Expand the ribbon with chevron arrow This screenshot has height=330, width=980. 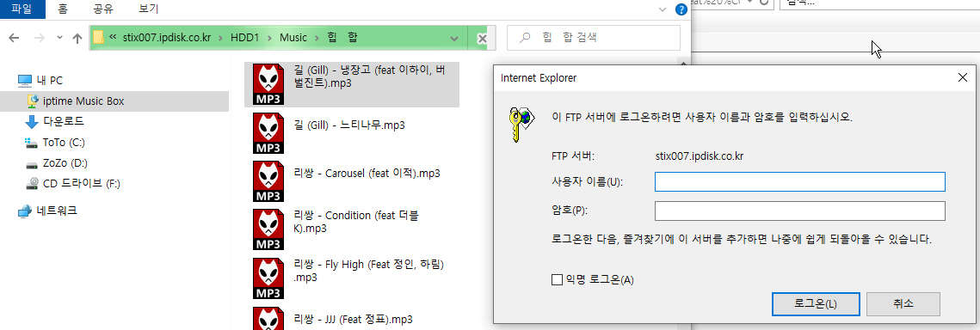[x=663, y=9]
